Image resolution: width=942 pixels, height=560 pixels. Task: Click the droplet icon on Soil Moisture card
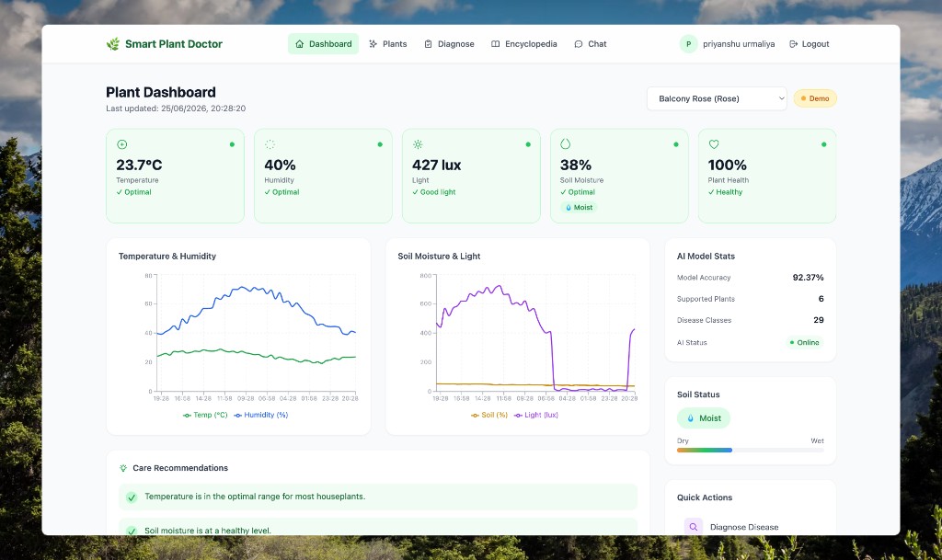point(566,144)
